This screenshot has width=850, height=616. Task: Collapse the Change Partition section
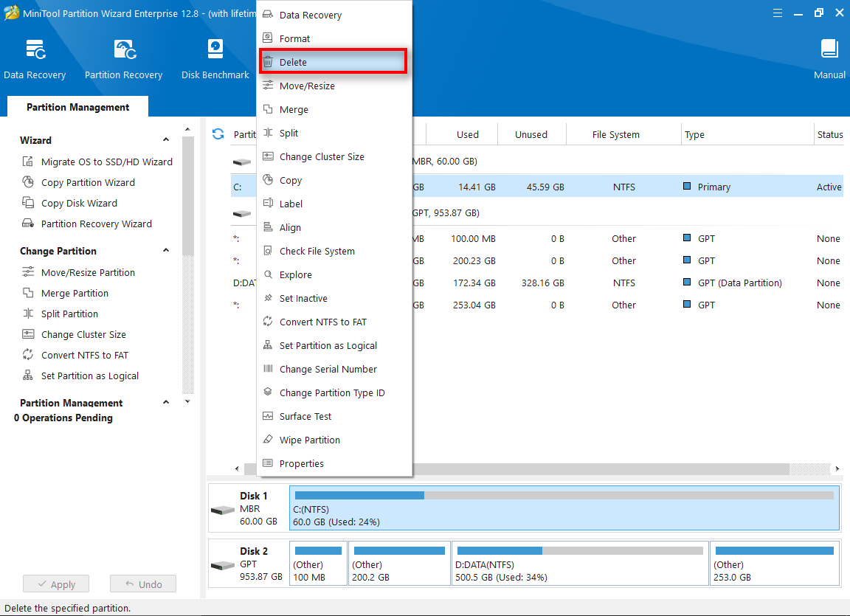pyautogui.click(x=166, y=251)
